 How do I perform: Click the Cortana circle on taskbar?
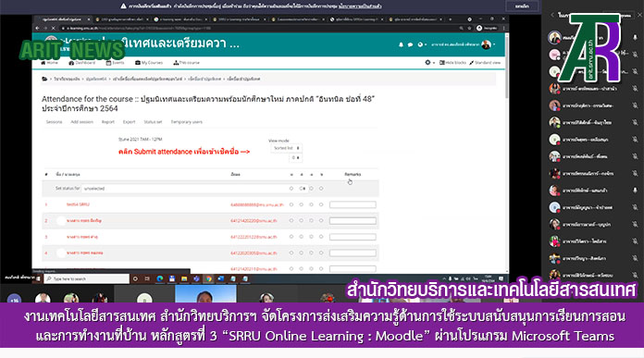[135, 278]
